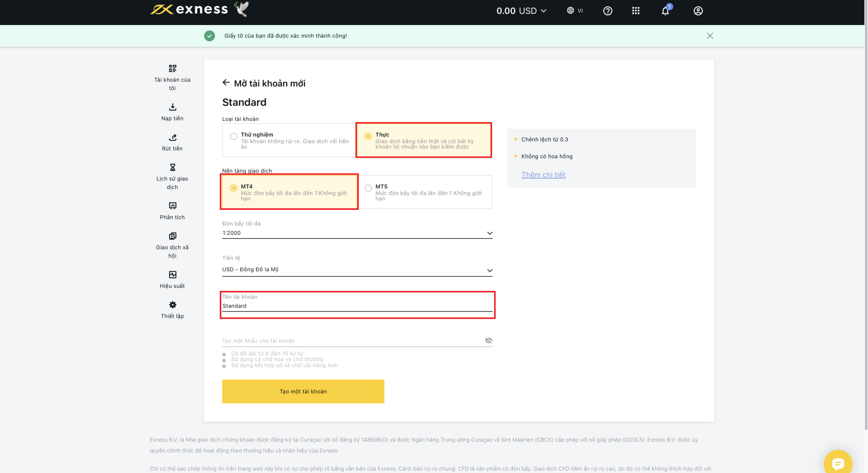Screen dimensions: 868x473
Task: Open the apps grid icon
Action: coord(636,11)
